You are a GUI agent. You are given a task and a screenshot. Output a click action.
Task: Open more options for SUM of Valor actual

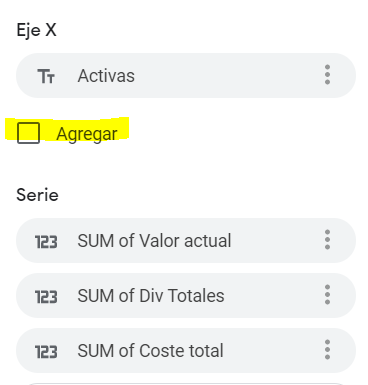click(327, 240)
